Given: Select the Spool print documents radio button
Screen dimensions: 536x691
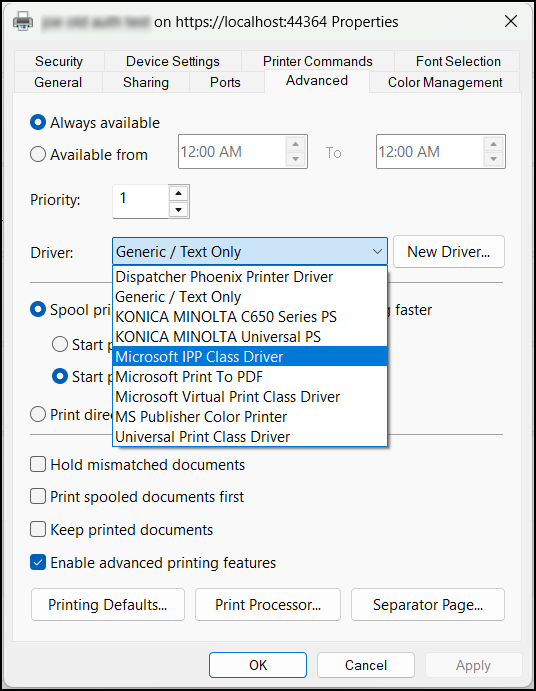Looking at the screenshot, I should tap(38, 309).
